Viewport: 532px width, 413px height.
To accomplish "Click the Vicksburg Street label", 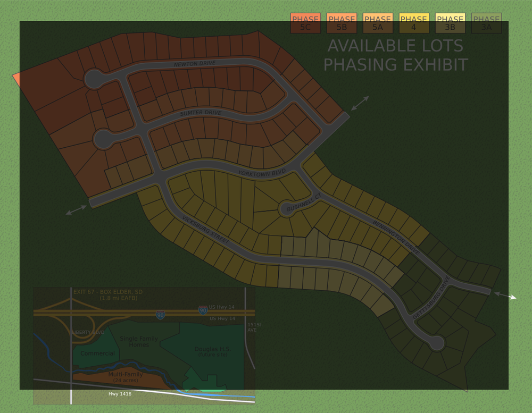I will pos(205,230).
